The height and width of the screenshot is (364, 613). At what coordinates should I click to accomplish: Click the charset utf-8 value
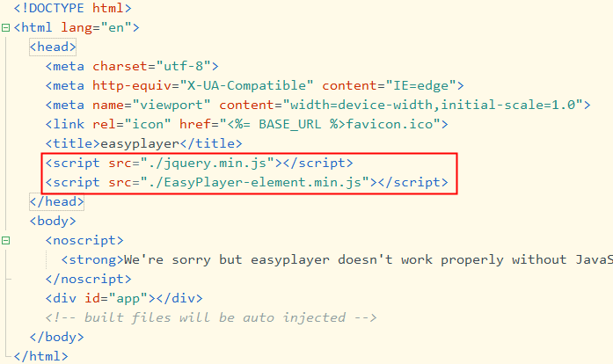coord(183,66)
